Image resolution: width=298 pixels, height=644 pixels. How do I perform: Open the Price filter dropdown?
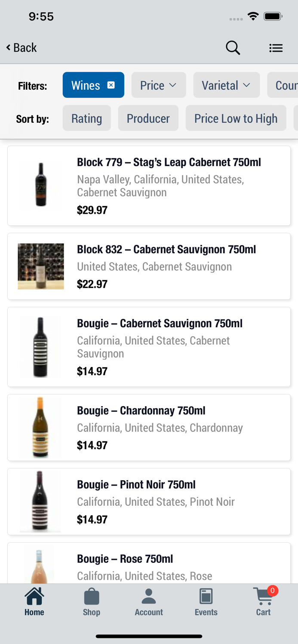158,85
